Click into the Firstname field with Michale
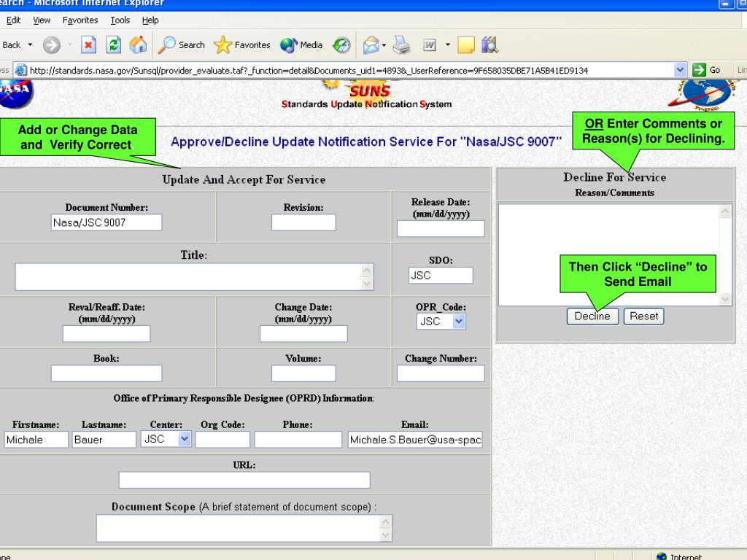This screenshot has height=560, width=747. click(36, 439)
